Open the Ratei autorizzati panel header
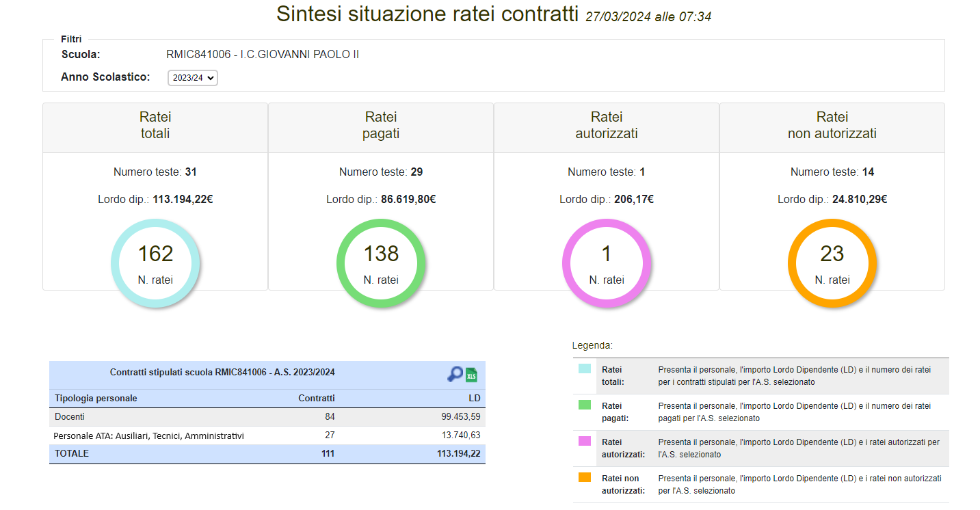980x510 pixels. (607, 126)
